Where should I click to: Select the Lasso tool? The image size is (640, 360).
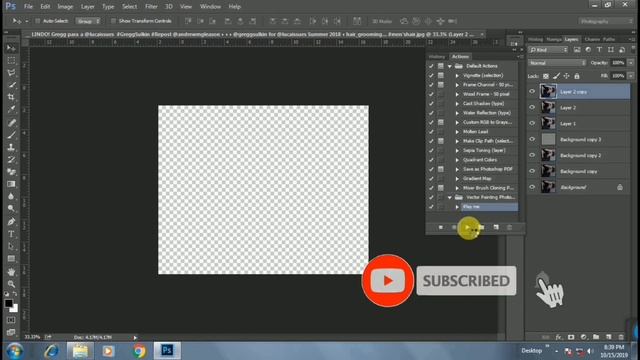pyautogui.click(x=11, y=73)
